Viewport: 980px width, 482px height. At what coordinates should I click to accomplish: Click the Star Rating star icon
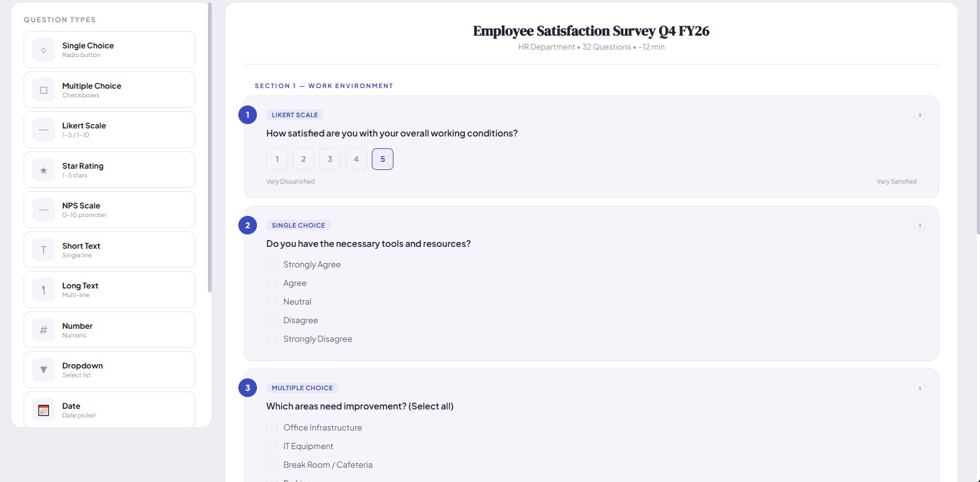tap(43, 170)
